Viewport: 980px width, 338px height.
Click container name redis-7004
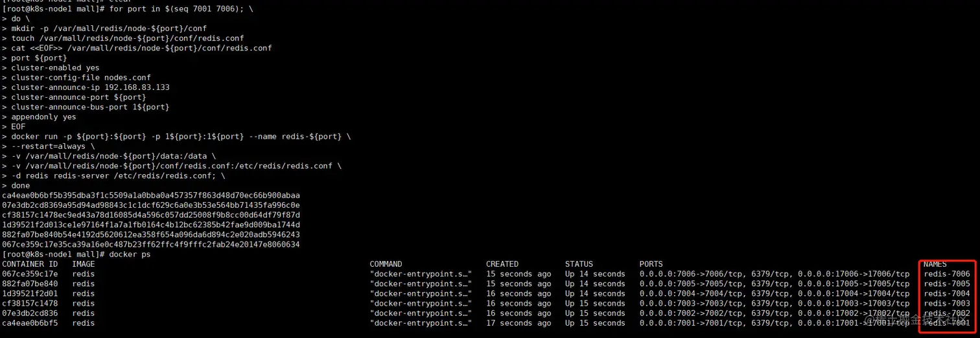pyautogui.click(x=947, y=293)
